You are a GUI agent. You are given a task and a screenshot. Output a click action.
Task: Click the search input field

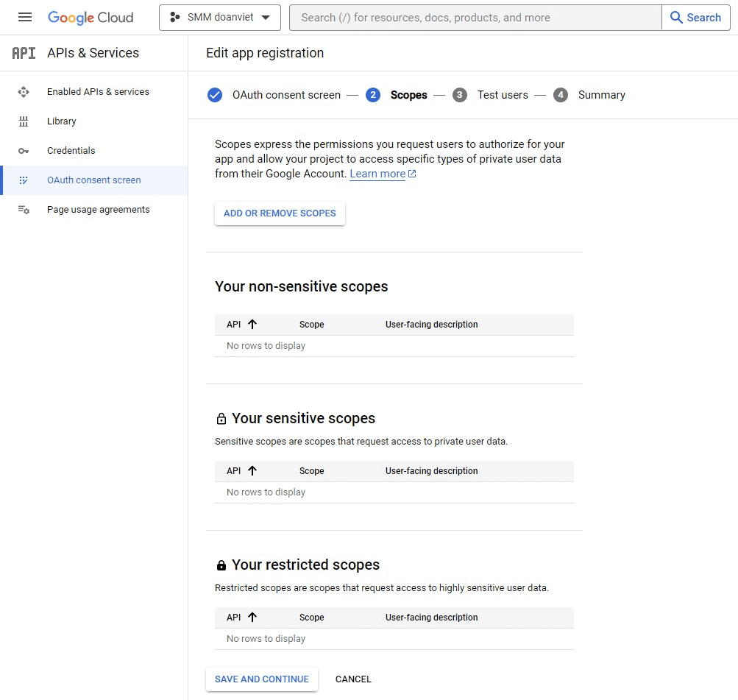475,18
